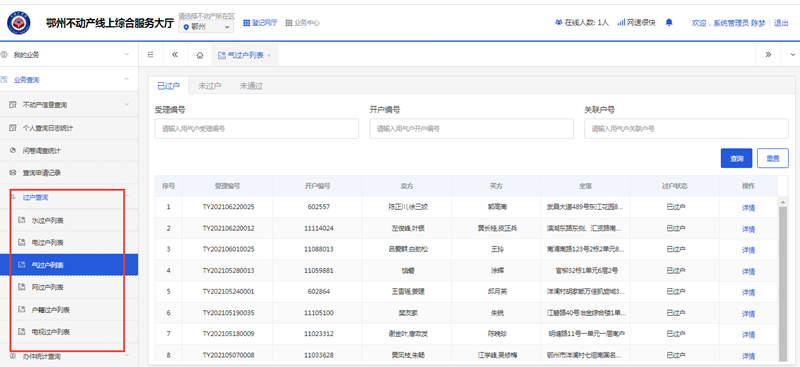Image resolution: width=800 pixels, height=367 pixels.
Task: Switch to the 未过户 tab
Action: pyautogui.click(x=209, y=86)
